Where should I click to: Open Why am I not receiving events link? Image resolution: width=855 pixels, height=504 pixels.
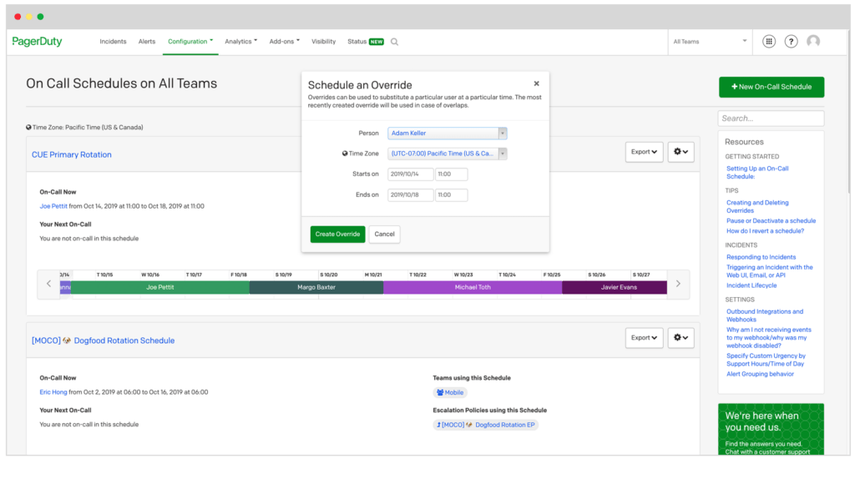click(769, 338)
